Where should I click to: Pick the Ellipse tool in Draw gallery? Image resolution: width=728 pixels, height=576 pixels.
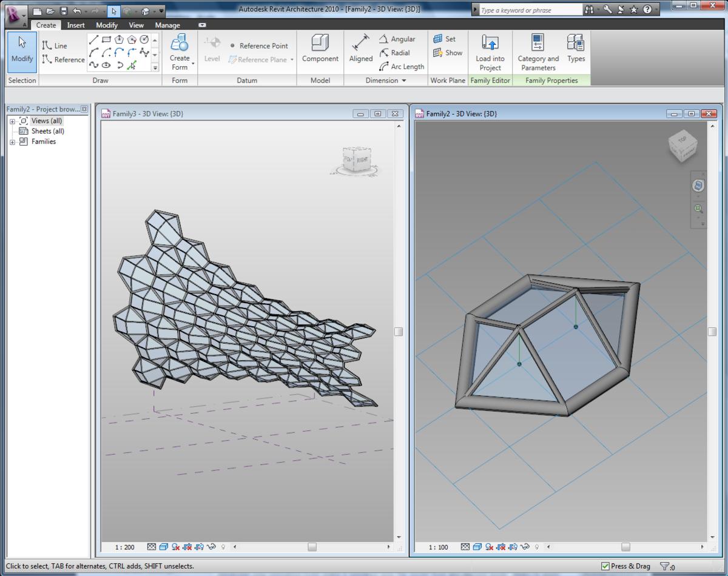[x=106, y=65]
